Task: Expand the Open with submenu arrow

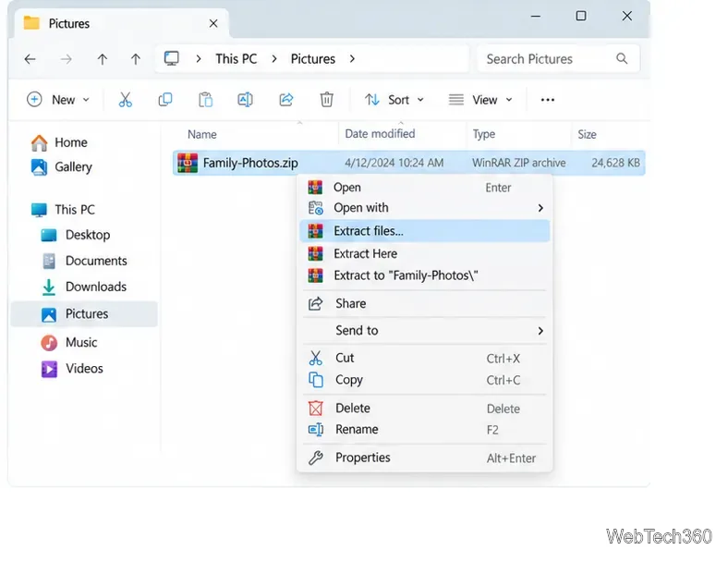Action: click(x=540, y=208)
